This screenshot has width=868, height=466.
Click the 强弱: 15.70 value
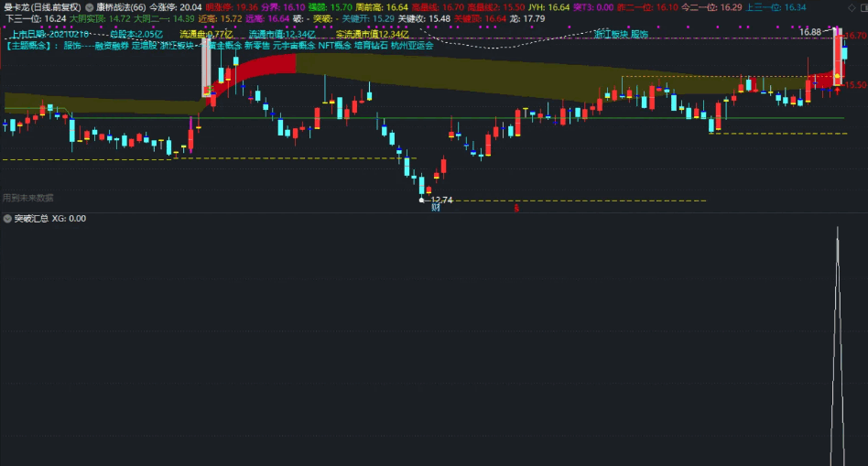click(x=330, y=7)
